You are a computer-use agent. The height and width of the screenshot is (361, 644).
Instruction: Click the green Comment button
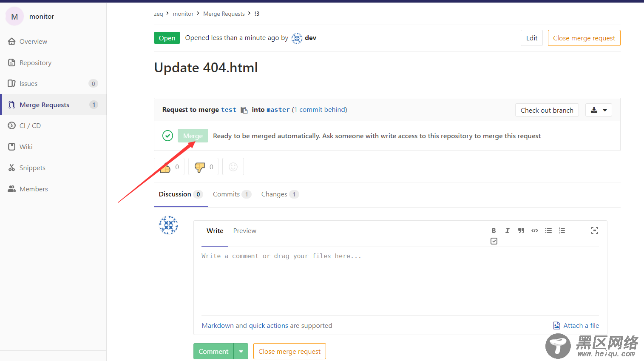tap(213, 351)
